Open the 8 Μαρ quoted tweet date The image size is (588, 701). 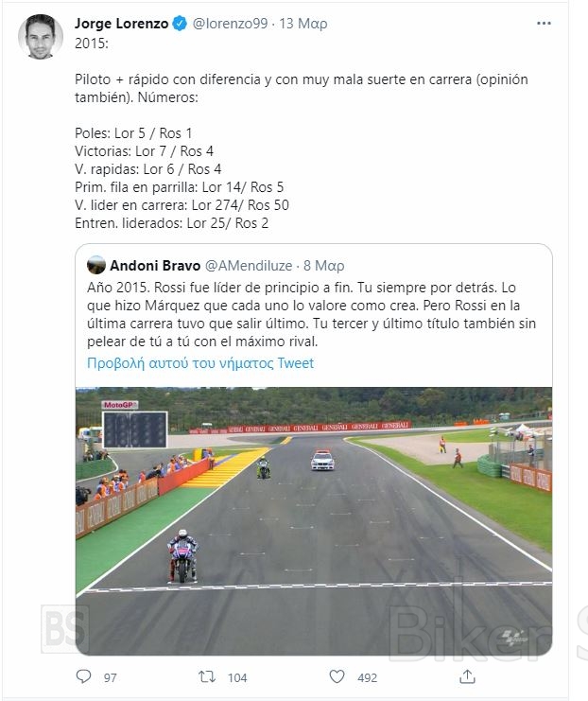point(321,265)
